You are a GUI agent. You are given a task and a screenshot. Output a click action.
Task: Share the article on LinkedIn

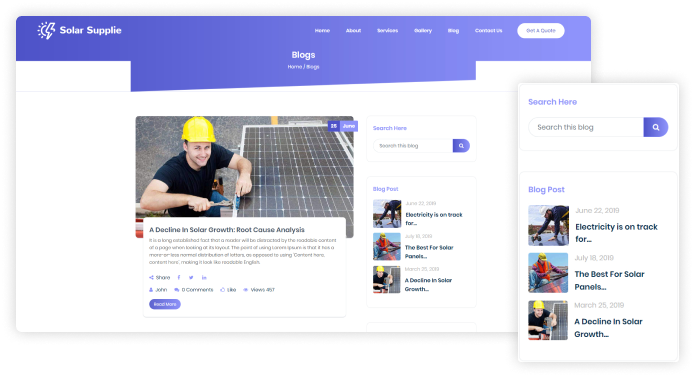click(204, 277)
